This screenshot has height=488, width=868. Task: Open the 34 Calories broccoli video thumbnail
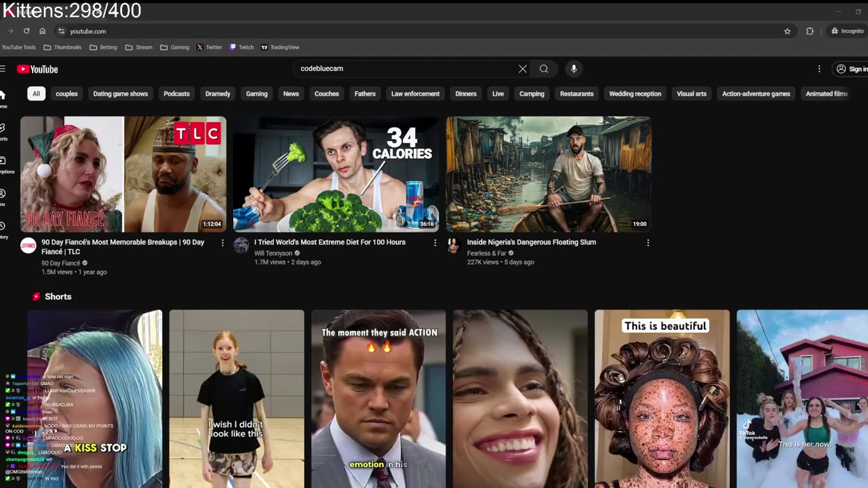[x=336, y=174]
